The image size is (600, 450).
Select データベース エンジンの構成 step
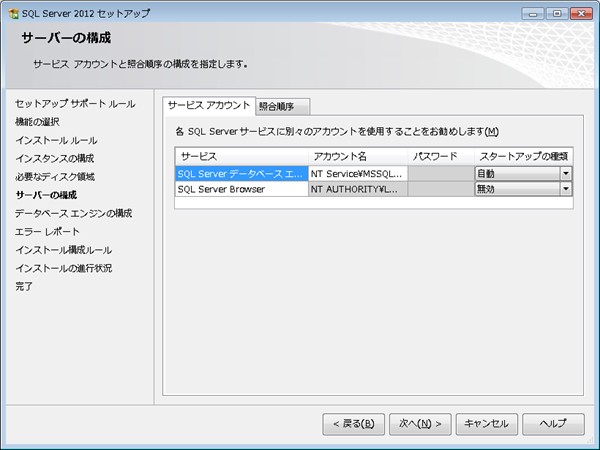point(73,213)
